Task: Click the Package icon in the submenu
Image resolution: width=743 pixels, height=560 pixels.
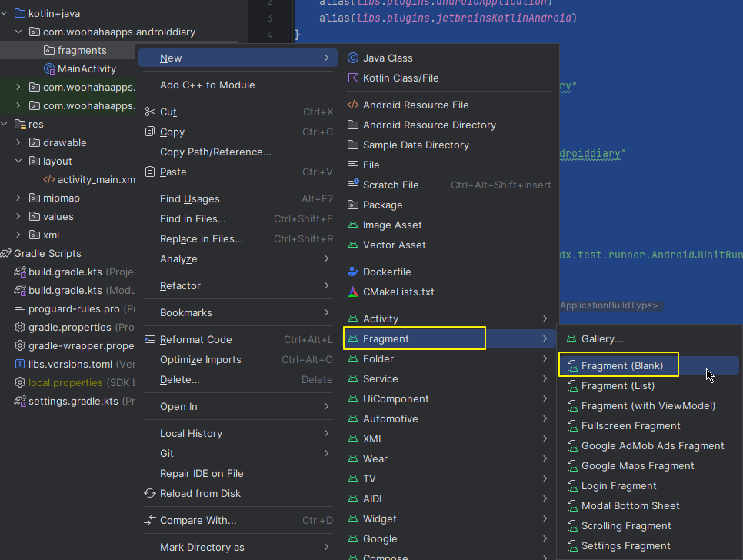Action: [x=353, y=205]
